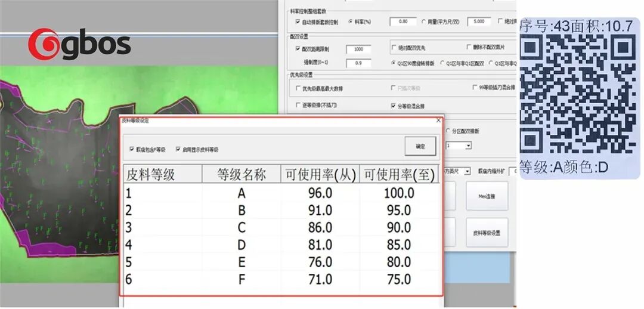This screenshot has height=309, width=644.
Task: Click the 86.0 usage-from cell
Action: pyautogui.click(x=320, y=228)
